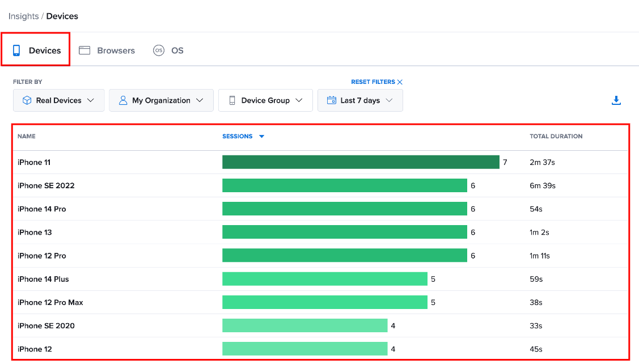The height and width of the screenshot is (364, 639).
Task: Click the 2m 37s duration value
Action: [x=542, y=162]
